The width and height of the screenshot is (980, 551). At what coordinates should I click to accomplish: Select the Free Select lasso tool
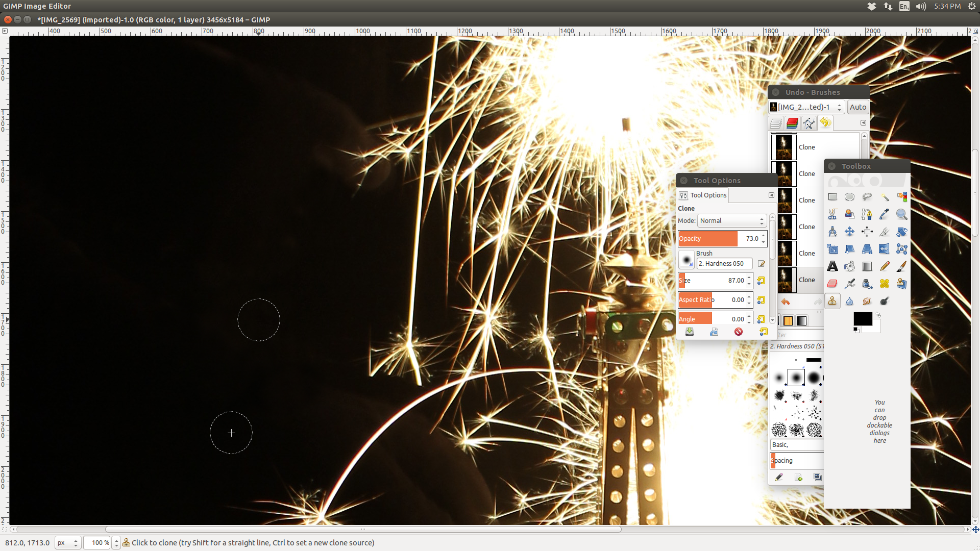coord(867,197)
